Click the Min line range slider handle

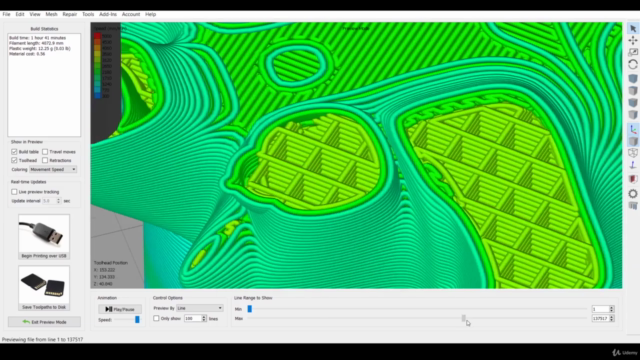tap(250, 309)
